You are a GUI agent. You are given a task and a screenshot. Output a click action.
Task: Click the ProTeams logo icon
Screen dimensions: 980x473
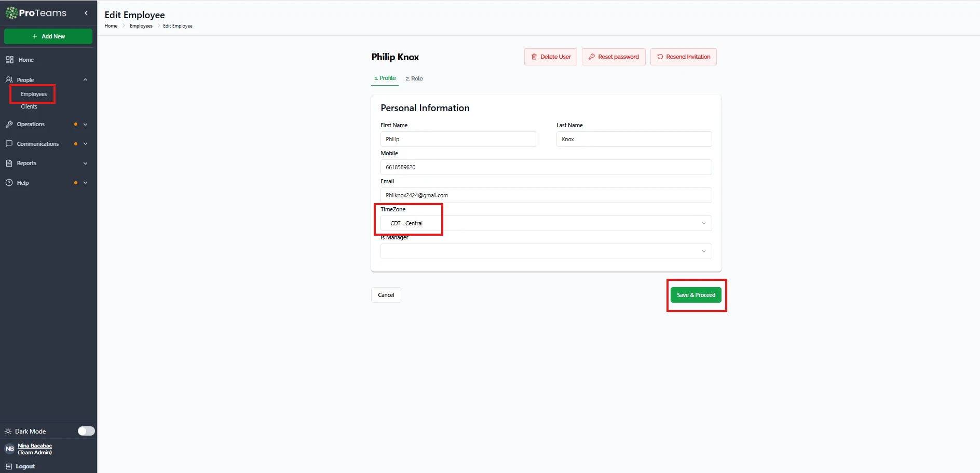click(x=11, y=13)
